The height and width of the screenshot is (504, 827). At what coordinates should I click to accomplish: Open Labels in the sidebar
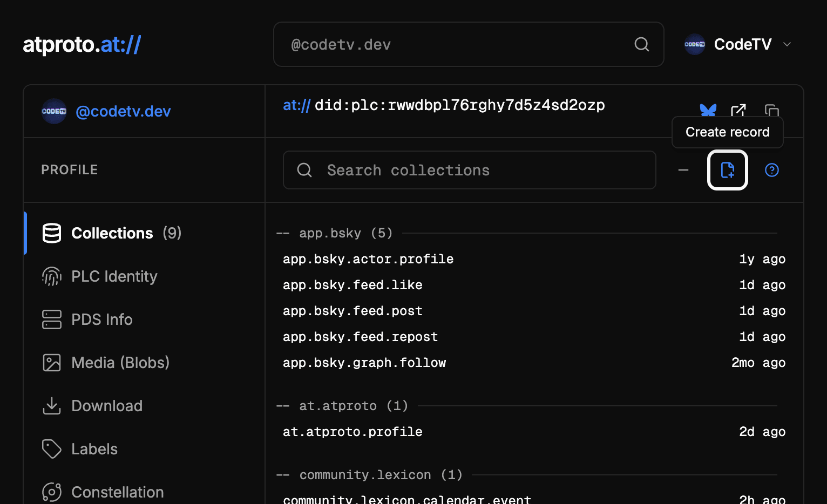[x=144, y=449]
